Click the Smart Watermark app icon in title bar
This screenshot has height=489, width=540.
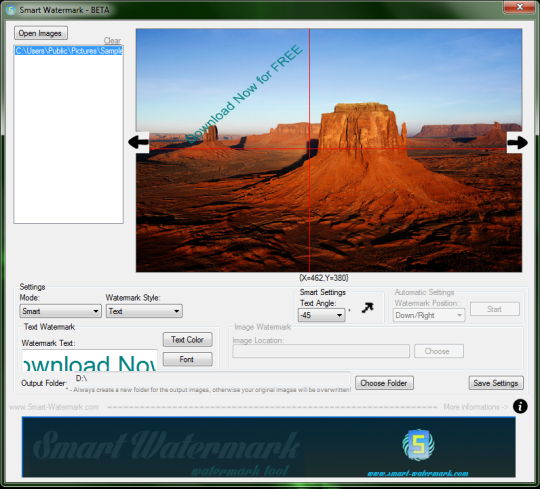[x=11, y=10]
